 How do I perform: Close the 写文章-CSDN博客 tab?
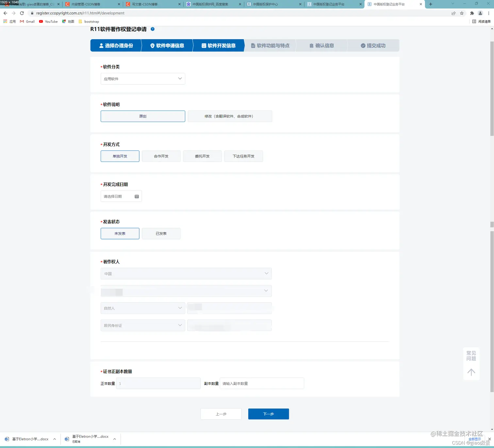coord(180,4)
